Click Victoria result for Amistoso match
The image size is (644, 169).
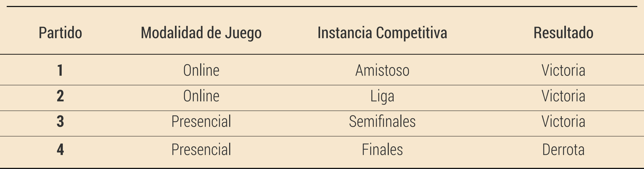pos(563,70)
